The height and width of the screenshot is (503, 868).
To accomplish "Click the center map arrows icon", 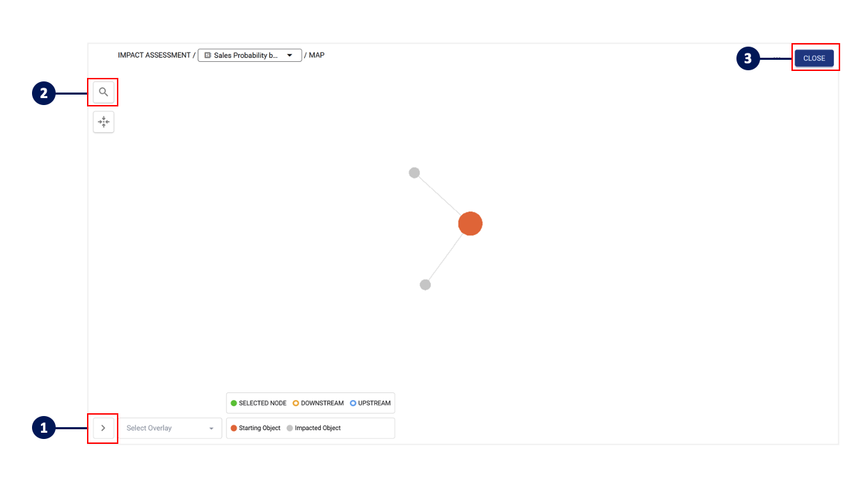I will (103, 122).
